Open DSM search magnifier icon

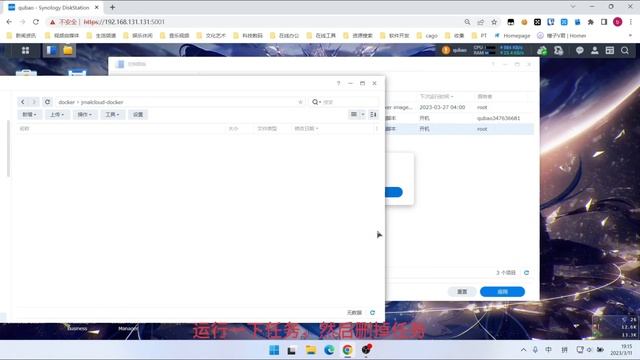625,50
